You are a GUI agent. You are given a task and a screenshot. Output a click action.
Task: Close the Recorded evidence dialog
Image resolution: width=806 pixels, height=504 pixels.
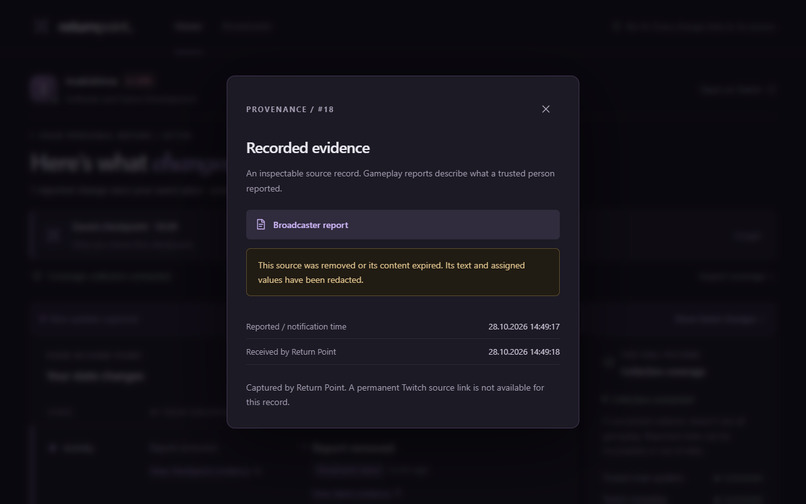pyautogui.click(x=545, y=109)
